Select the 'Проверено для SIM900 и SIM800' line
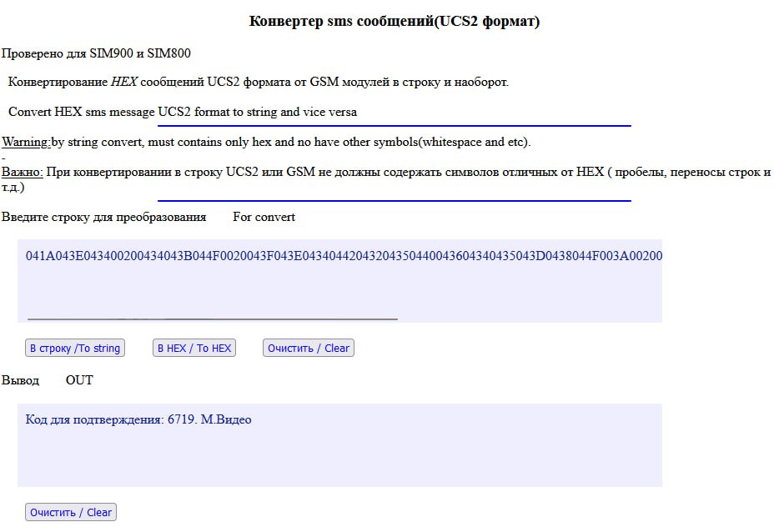This screenshot has width=774, height=532. pos(96,53)
